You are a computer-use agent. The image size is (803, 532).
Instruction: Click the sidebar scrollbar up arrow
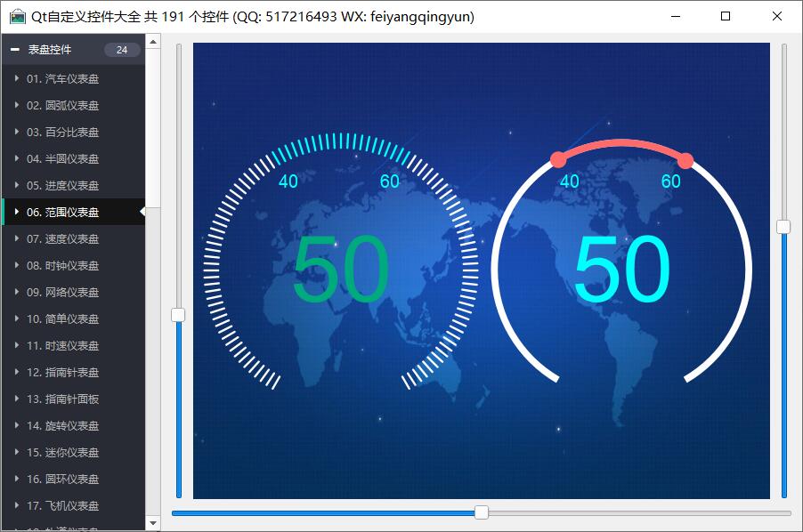tap(153, 41)
